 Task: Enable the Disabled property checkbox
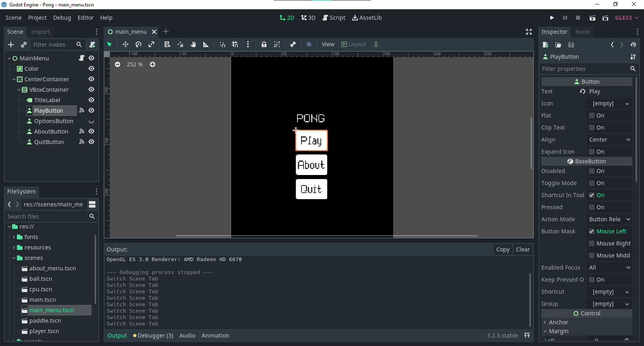pyautogui.click(x=592, y=171)
